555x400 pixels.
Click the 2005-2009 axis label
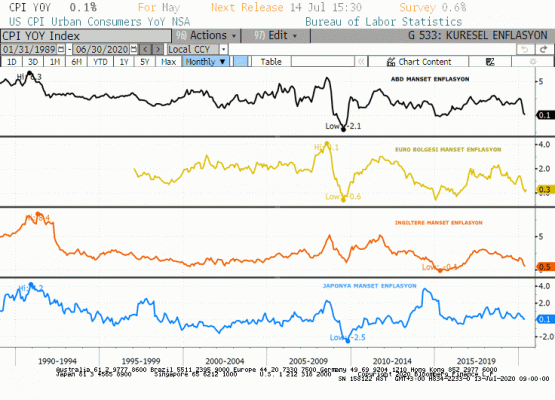pos(308,361)
